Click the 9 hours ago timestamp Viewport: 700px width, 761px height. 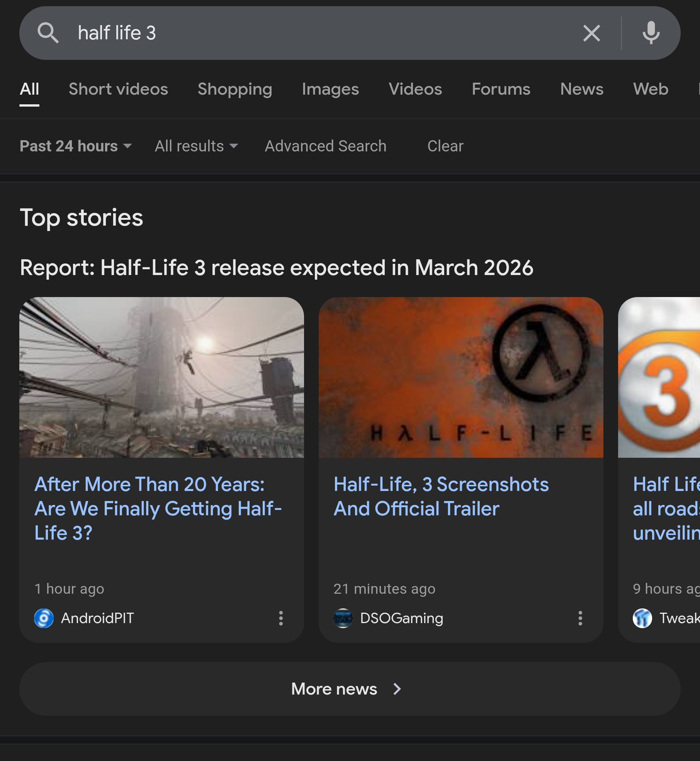(x=666, y=589)
